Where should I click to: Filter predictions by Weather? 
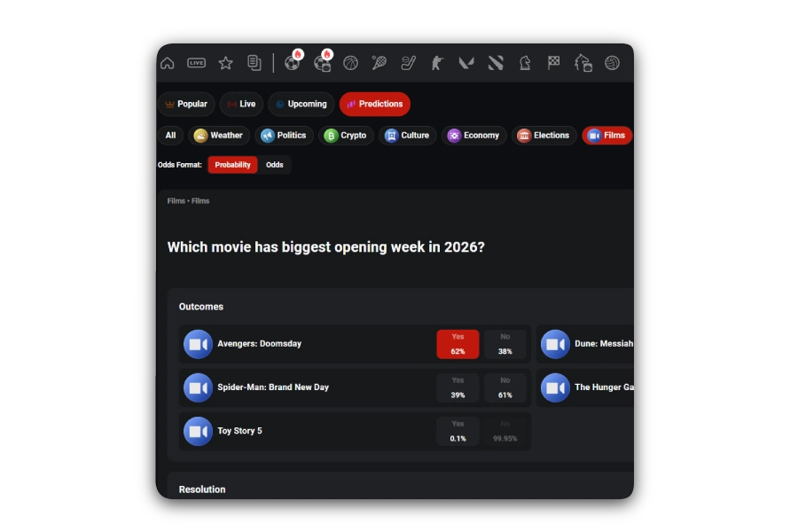(x=219, y=136)
